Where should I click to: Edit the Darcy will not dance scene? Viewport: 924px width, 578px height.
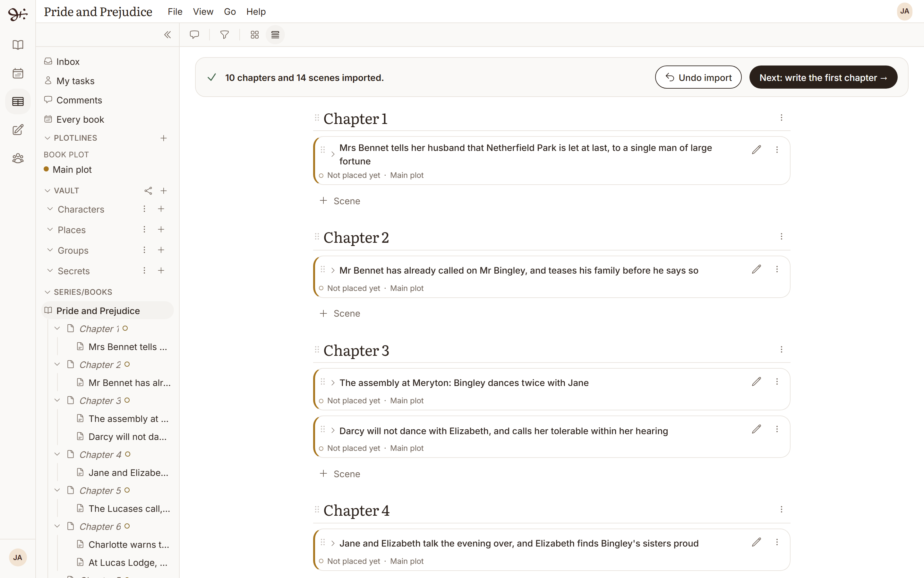[757, 429]
